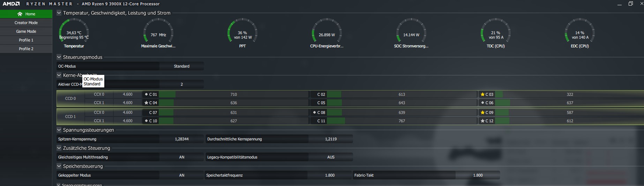Collapse the Kerne-Abschnitt section
The image size is (644, 186).
[x=59, y=75]
